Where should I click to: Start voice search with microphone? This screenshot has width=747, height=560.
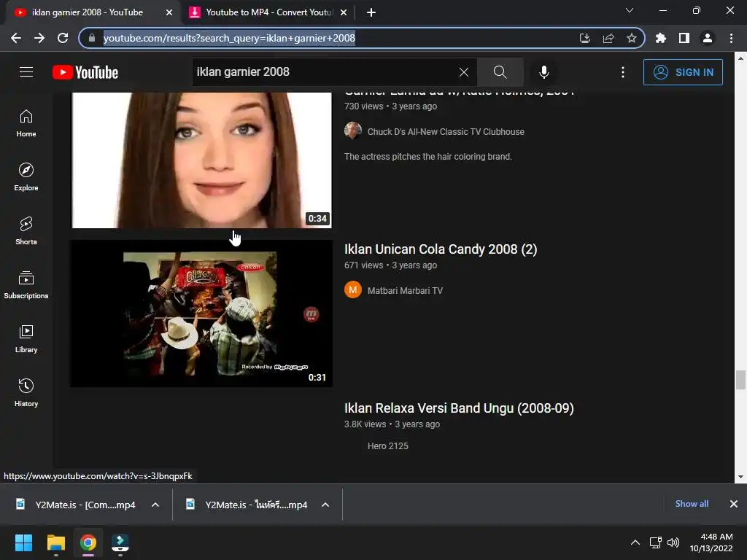click(x=543, y=72)
